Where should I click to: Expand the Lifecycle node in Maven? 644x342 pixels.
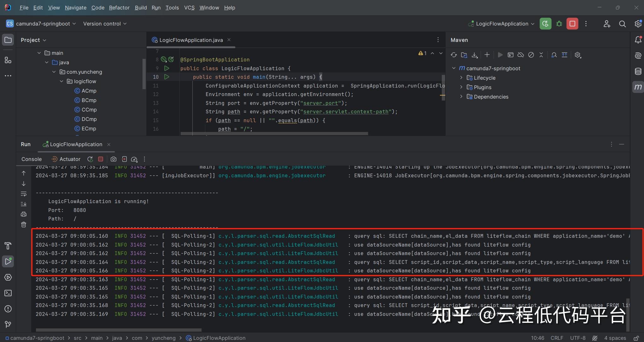(461, 78)
